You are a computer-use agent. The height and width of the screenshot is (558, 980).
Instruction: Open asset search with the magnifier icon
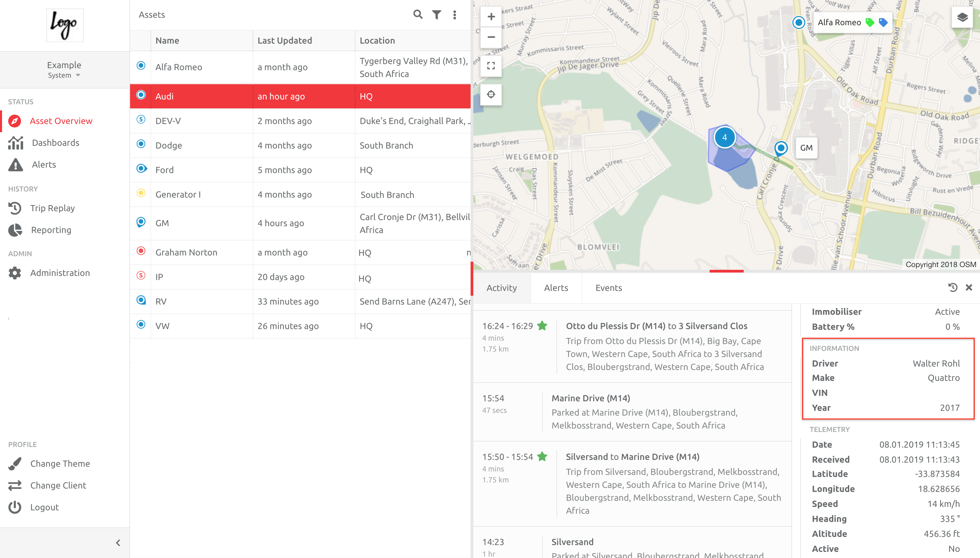pyautogui.click(x=418, y=15)
